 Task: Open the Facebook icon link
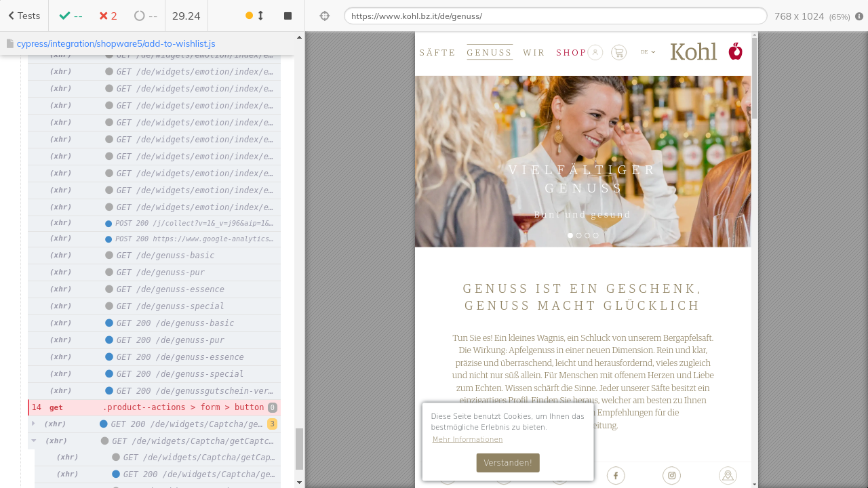coord(616,476)
